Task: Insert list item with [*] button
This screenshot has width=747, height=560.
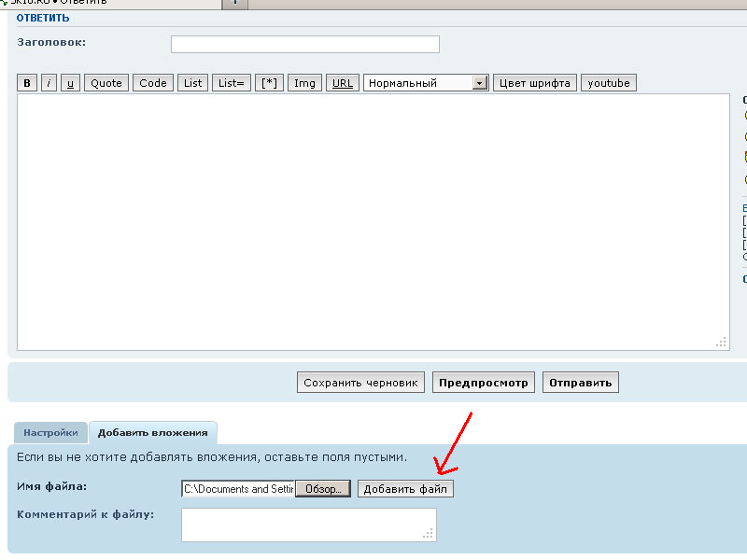Action: [x=269, y=83]
